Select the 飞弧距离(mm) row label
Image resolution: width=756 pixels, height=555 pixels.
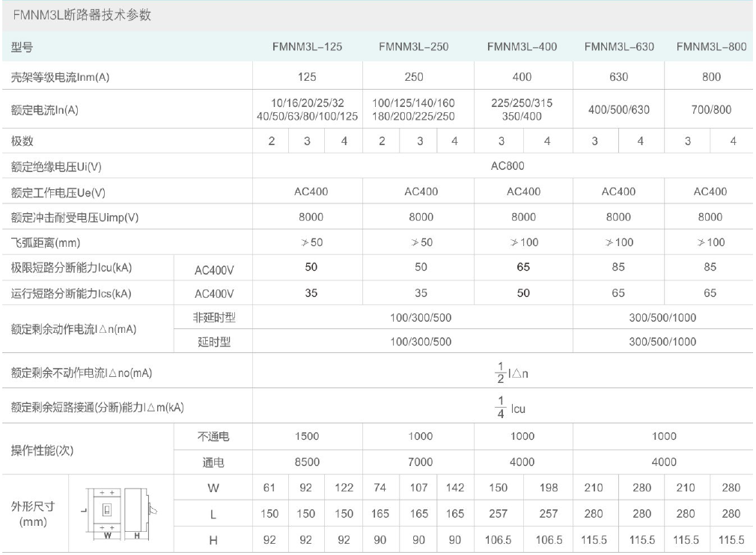pyautogui.click(x=46, y=242)
